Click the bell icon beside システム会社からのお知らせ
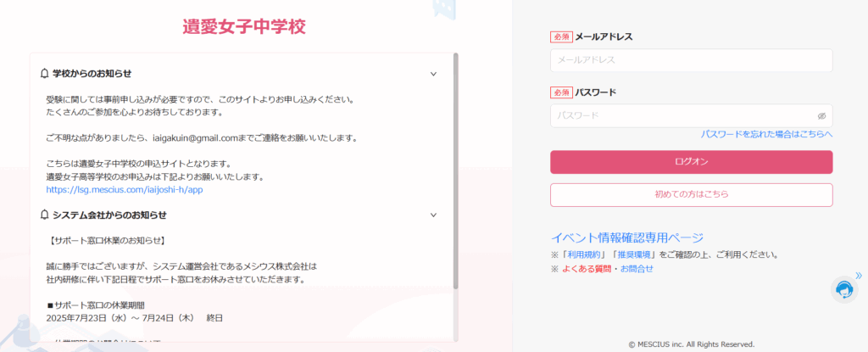Screen dimensions: 868x352 pyautogui.click(x=45, y=215)
